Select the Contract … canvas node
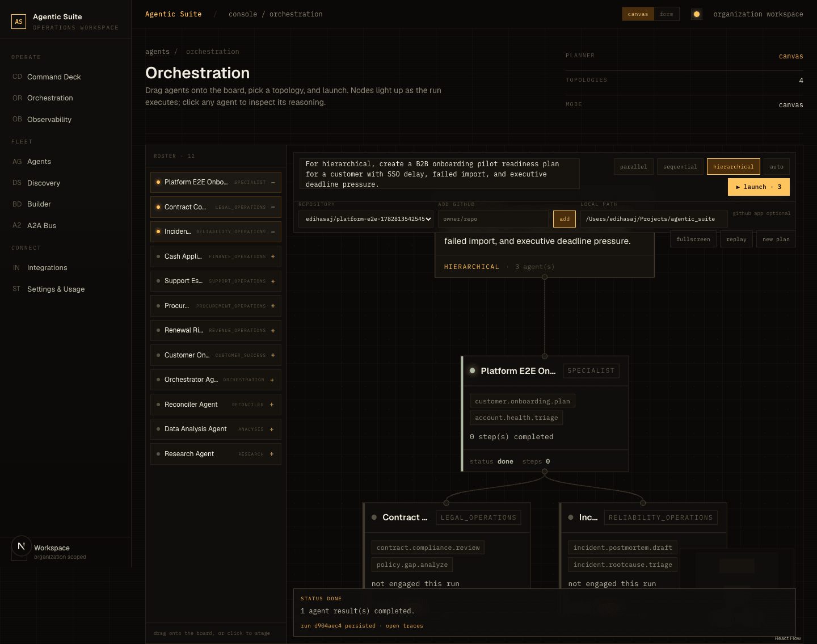This screenshot has width=817, height=644. coord(447,545)
